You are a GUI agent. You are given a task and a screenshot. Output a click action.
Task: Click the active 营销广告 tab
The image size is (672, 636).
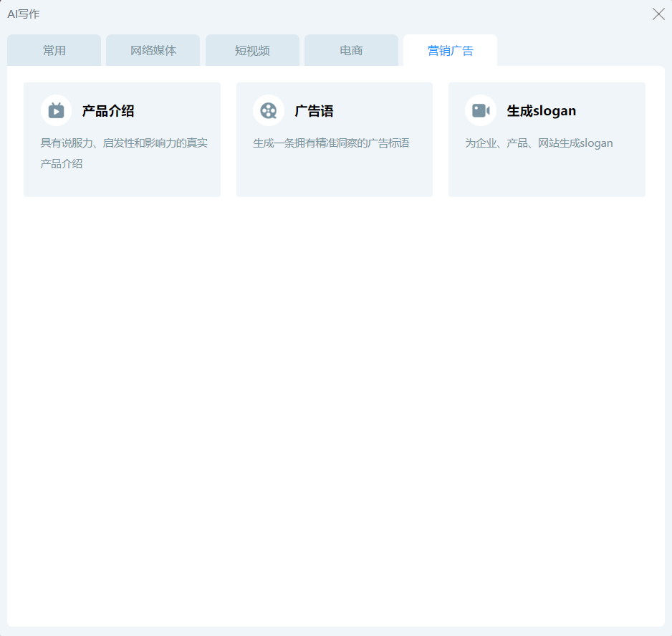pos(450,51)
